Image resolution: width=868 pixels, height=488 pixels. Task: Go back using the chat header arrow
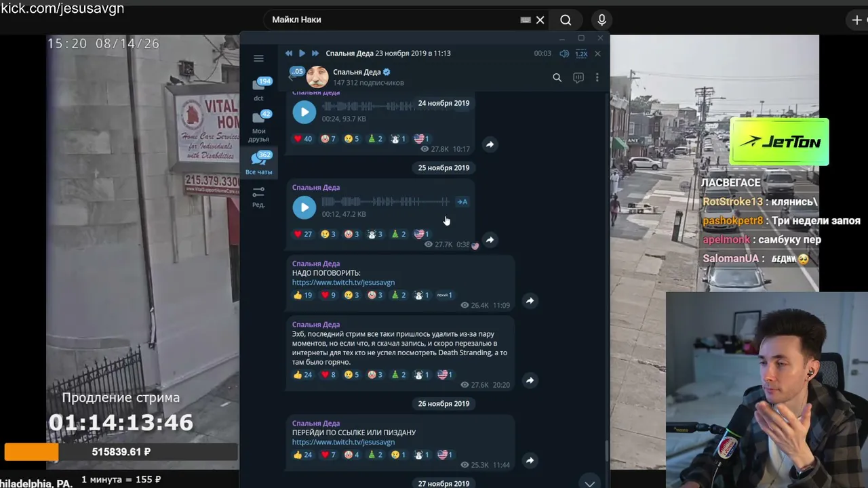tap(291, 78)
